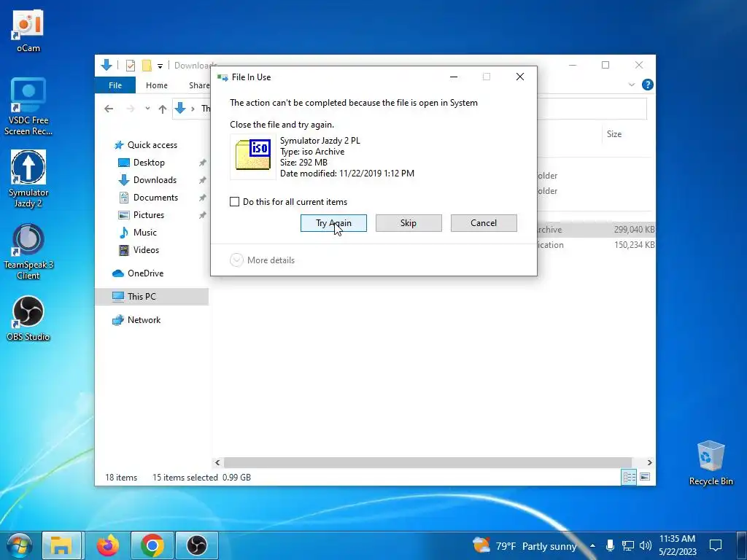Open the Home ribbon tab
The image size is (747, 560).
click(x=157, y=85)
